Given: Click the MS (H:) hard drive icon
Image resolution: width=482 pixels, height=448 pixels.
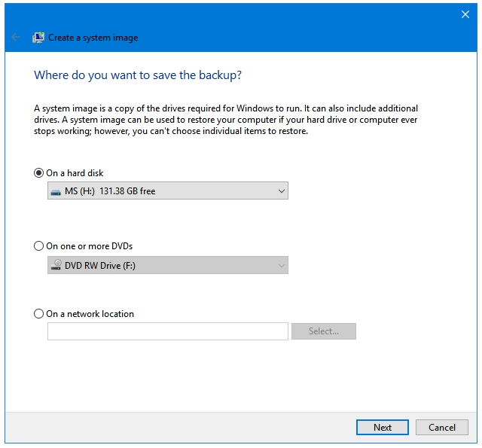Looking at the screenshot, I should (56, 192).
